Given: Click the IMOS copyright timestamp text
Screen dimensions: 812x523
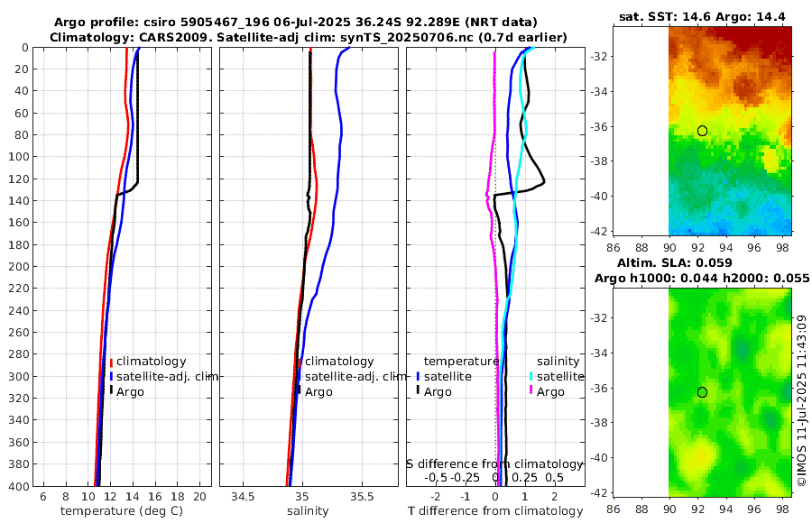Looking at the screenshot, I should (x=802, y=400).
